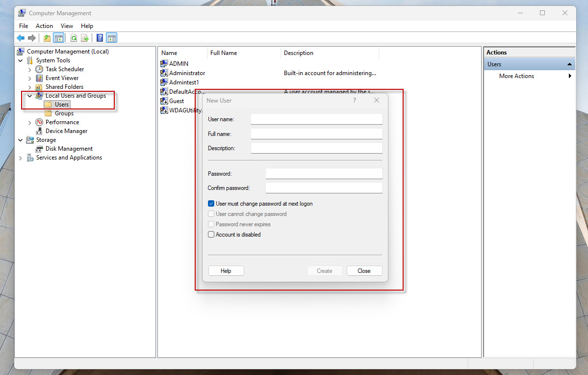The width and height of the screenshot is (588, 375).
Task: Click the Back arrow toolbar icon
Action: coord(21,38)
